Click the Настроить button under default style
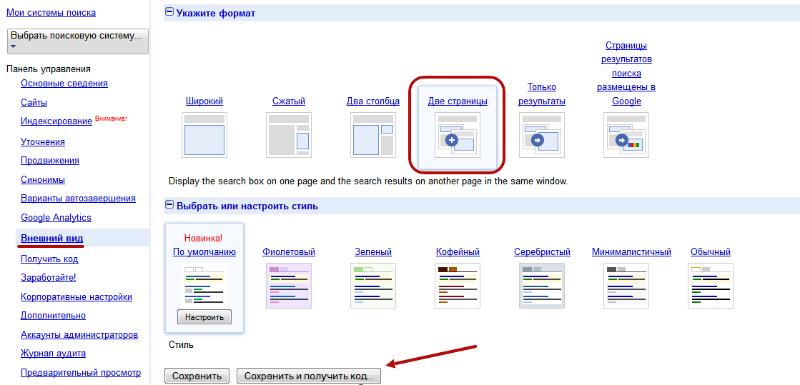 click(x=204, y=317)
